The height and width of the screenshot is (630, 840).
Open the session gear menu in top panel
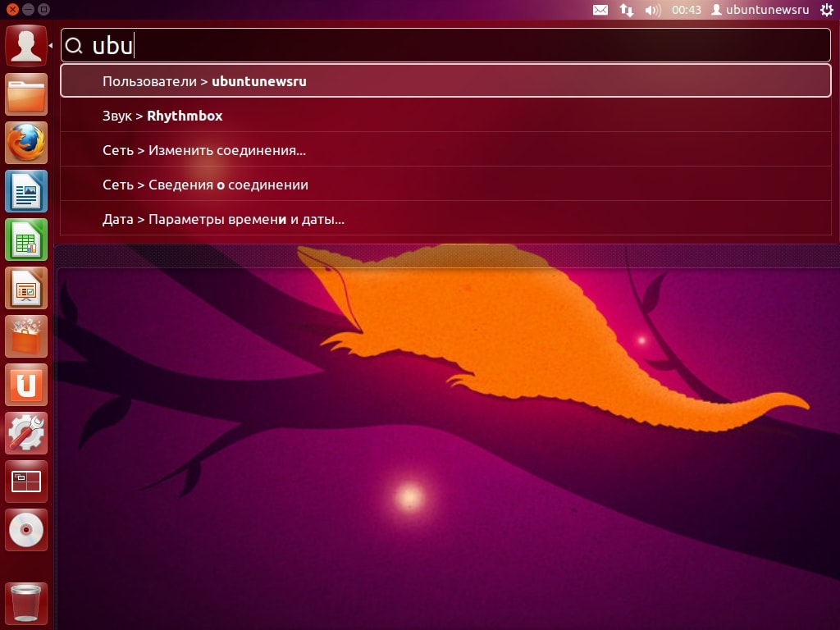point(827,10)
